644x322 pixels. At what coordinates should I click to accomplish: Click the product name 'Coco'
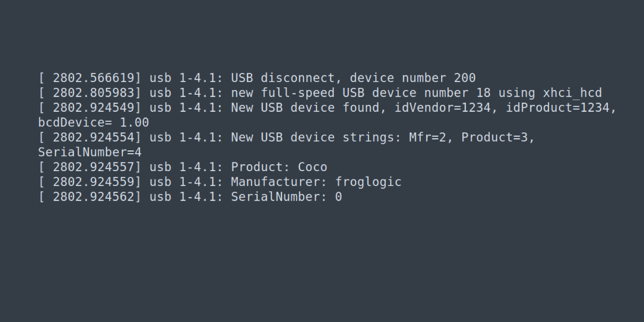click(x=312, y=167)
